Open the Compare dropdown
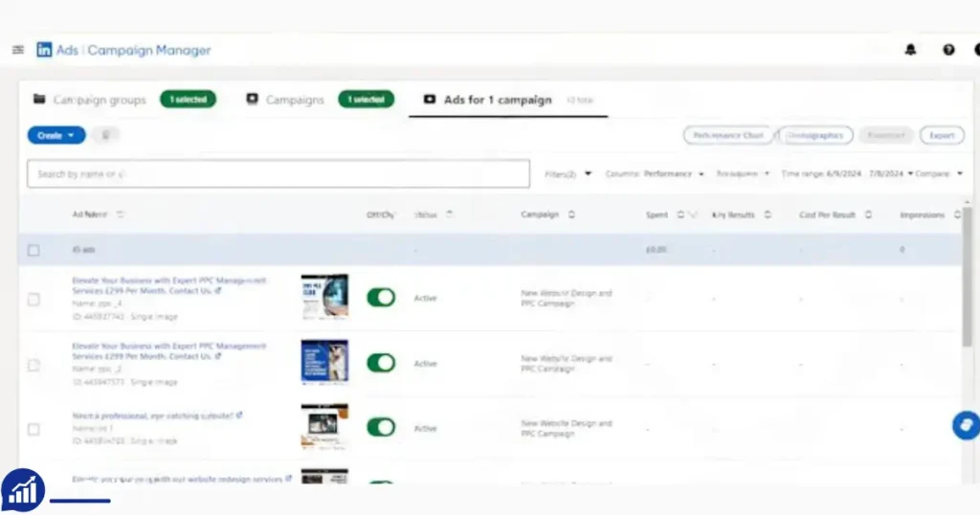Screen dimensions: 980x515 pyautogui.click(x=940, y=174)
